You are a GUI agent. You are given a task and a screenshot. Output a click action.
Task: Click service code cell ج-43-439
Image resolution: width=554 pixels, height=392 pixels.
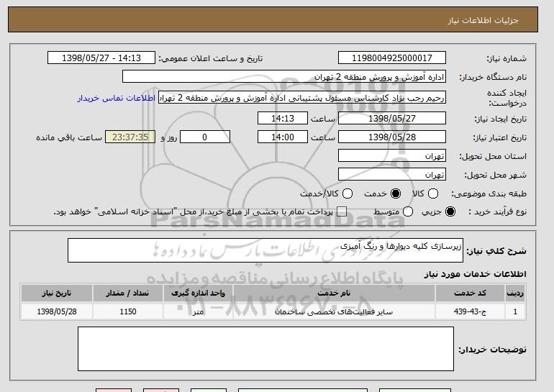[470, 311]
